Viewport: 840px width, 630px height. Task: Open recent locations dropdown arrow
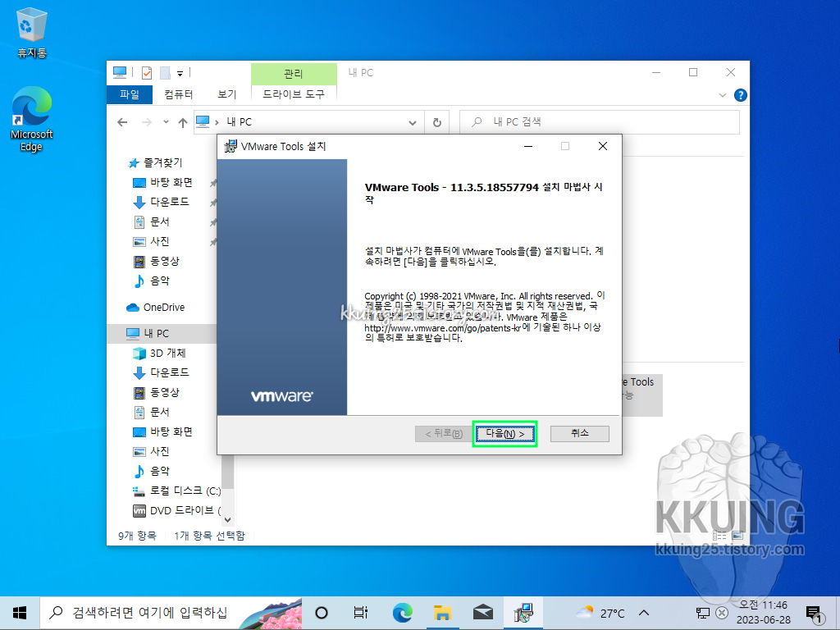166,122
